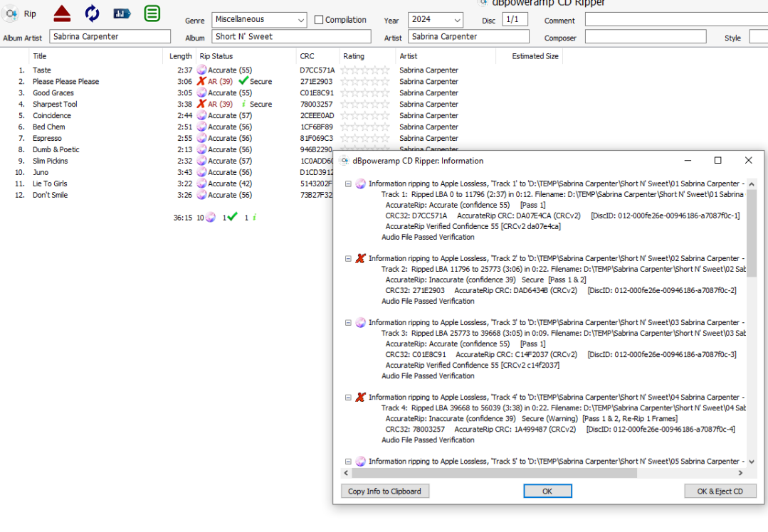Collapse Track 1 information node

click(x=348, y=184)
